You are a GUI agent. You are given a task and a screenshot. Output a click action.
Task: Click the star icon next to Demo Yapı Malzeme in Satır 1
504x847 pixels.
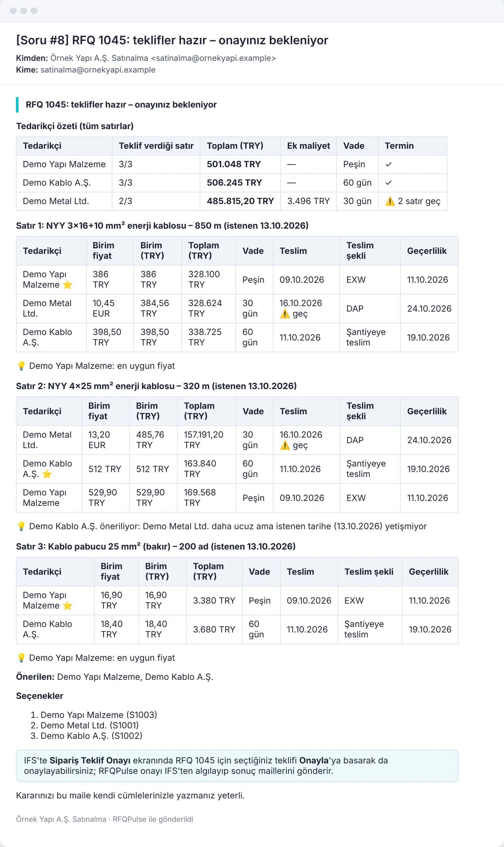(x=68, y=285)
